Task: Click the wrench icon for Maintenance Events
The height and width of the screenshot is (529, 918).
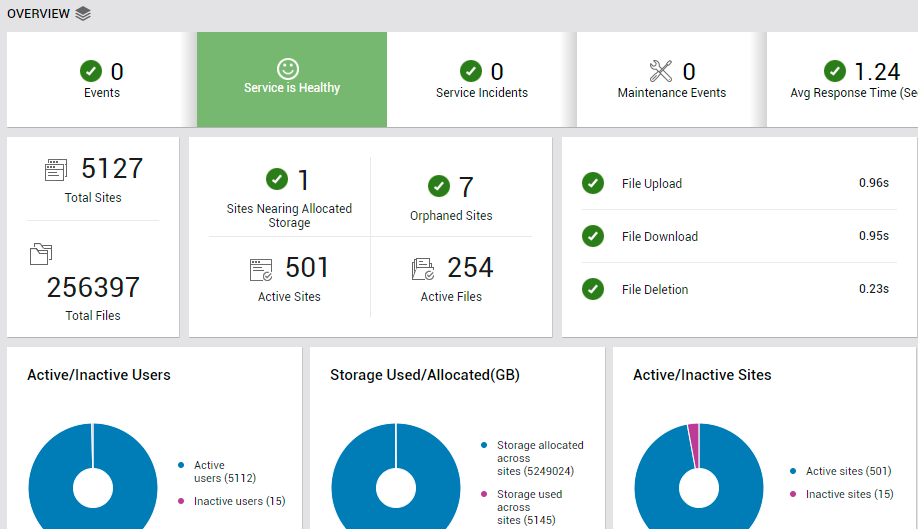Action: tap(661, 71)
